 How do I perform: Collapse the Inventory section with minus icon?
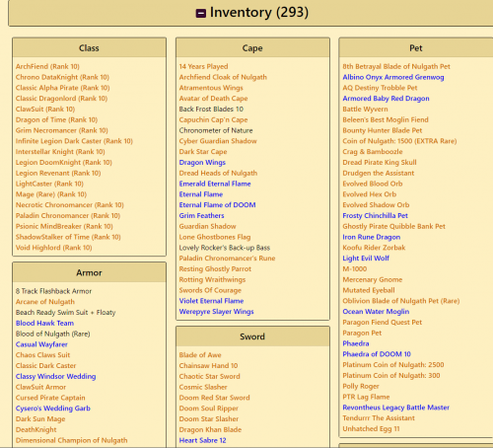click(201, 13)
